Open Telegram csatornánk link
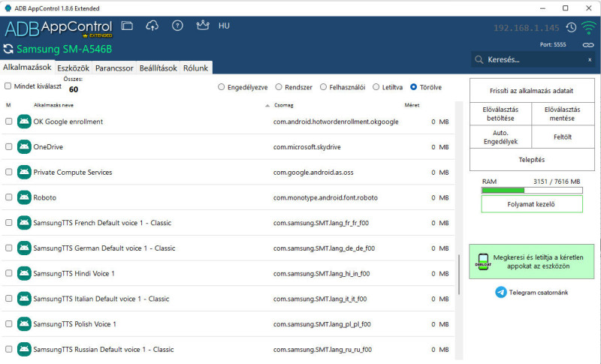The image size is (601, 364). (x=538, y=293)
